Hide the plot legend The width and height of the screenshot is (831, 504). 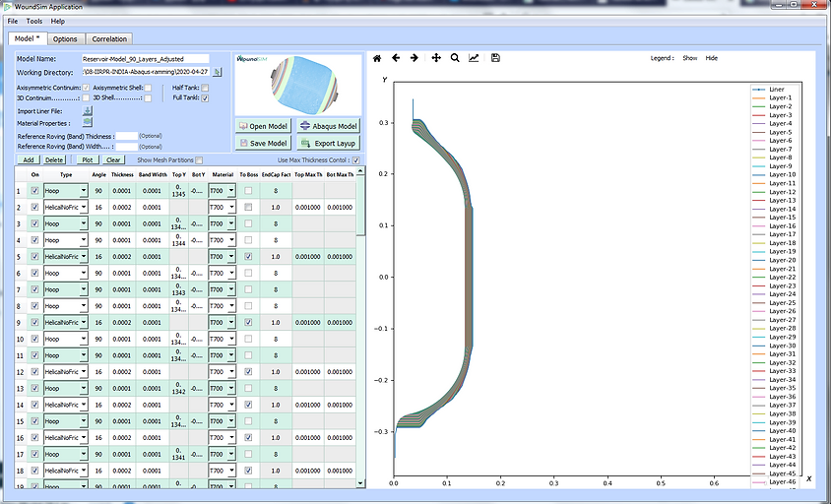(x=711, y=58)
